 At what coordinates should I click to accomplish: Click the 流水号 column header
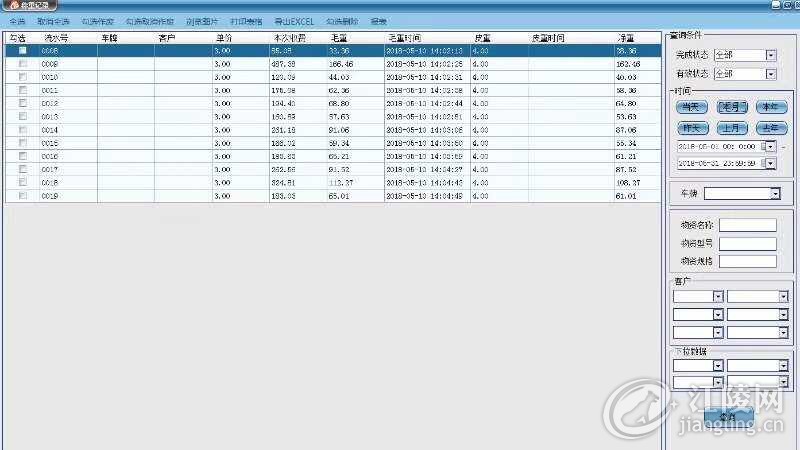pyautogui.click(x=56, y=38)
